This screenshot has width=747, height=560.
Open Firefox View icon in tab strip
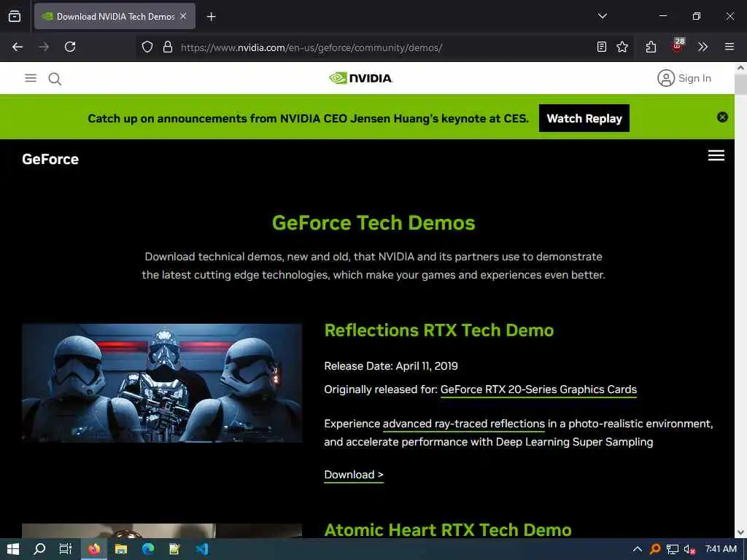[15, 16]
